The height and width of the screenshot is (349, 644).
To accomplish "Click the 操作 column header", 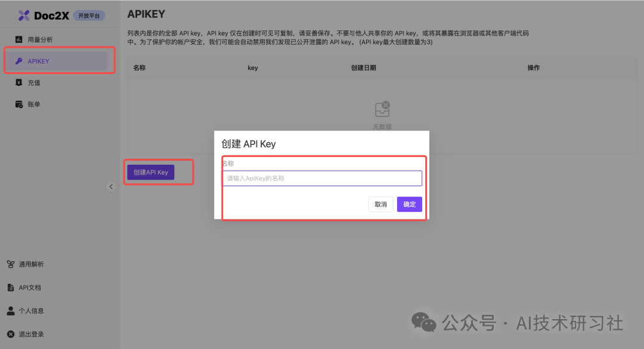I will click(534, 67).
